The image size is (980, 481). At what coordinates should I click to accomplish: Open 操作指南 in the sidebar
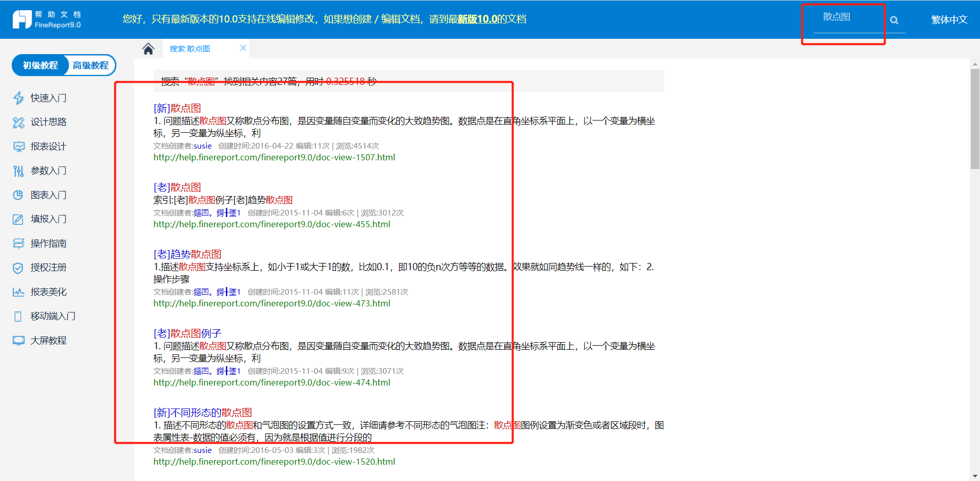48,244
